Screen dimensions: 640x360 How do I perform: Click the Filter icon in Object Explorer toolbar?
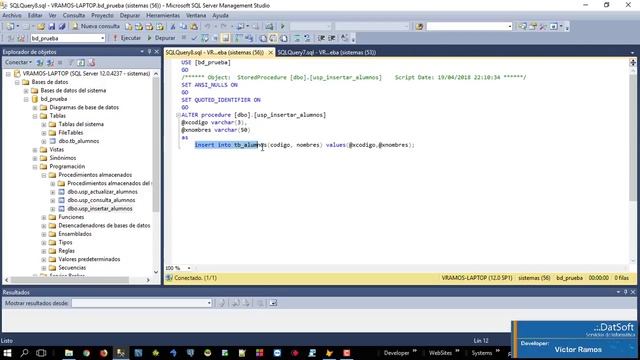[71, 62]
